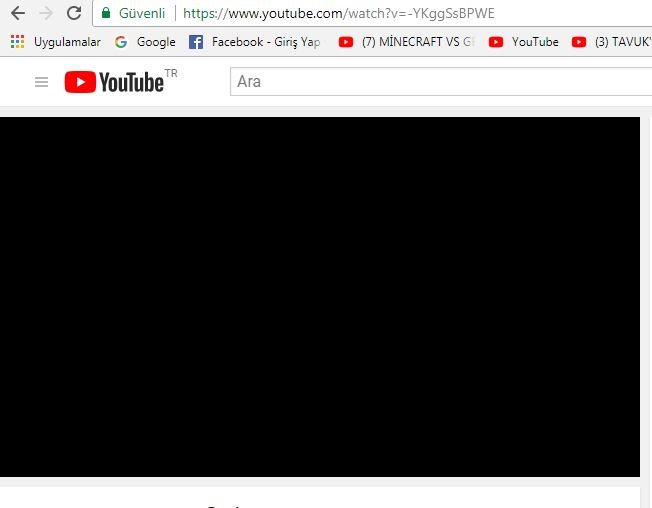Click the TAVUK bookmark's YouTube favicon
This screenshot has width=652, height=508.
[579, 42]
